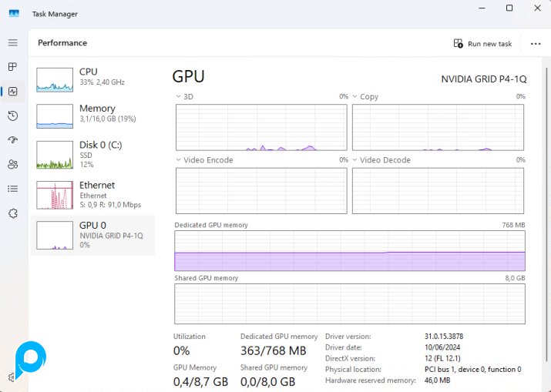Open the Users page icon
This screenshot has height=392, width=551.
[12, 164]
